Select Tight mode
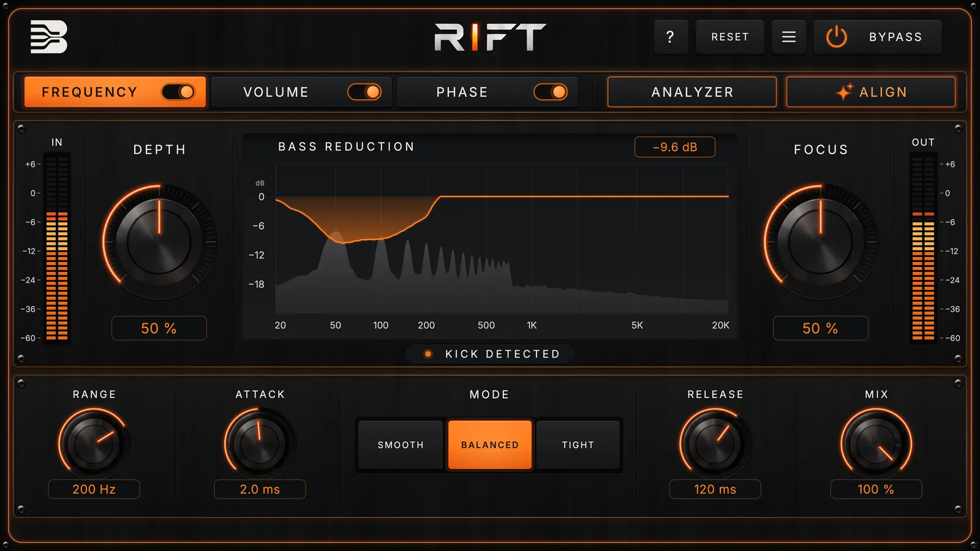Viewport: 980px width, 551px height. pyautogui.click(x=578, y=445)
